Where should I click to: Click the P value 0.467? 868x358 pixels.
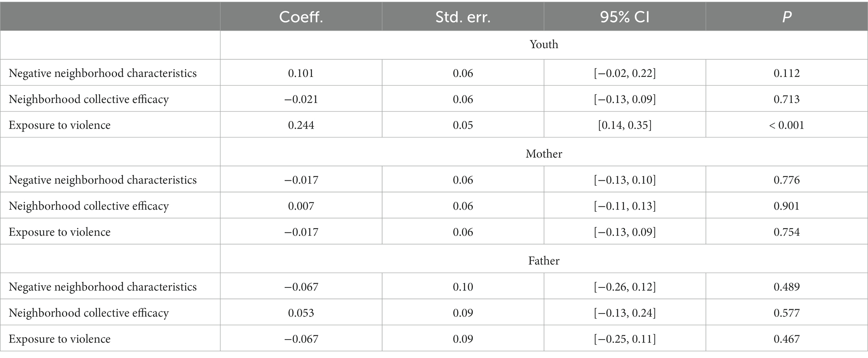pyautogui.click(x=787, y=339)
